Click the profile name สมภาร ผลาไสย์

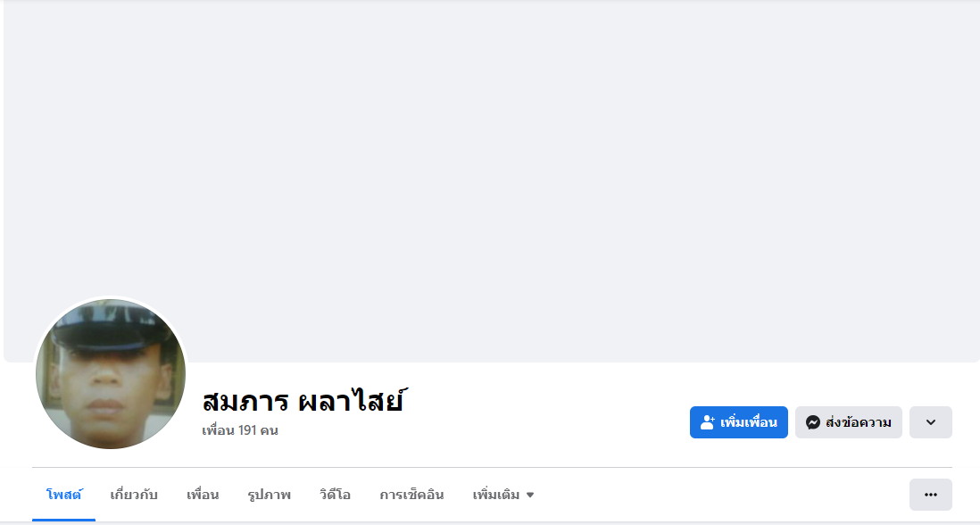(x=303, y=400)
